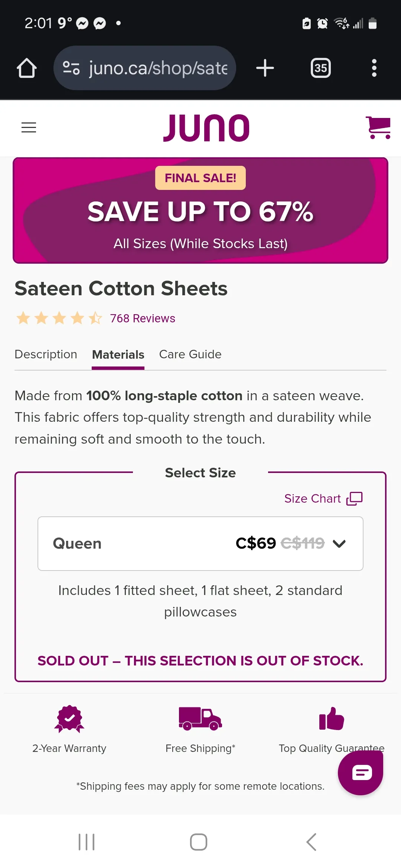Switch to the Care Guide tab

click(190, 355)
